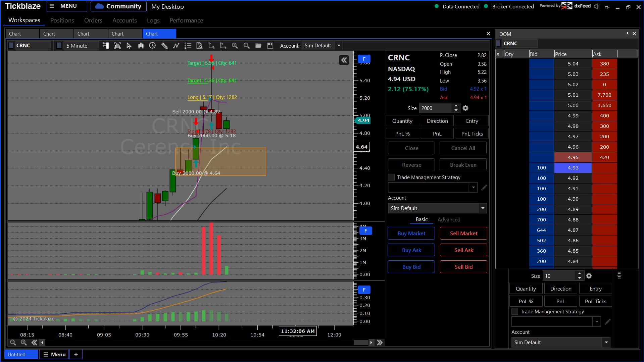Select the cursor pointer tool
644x362 pixels.
(129, 46)
